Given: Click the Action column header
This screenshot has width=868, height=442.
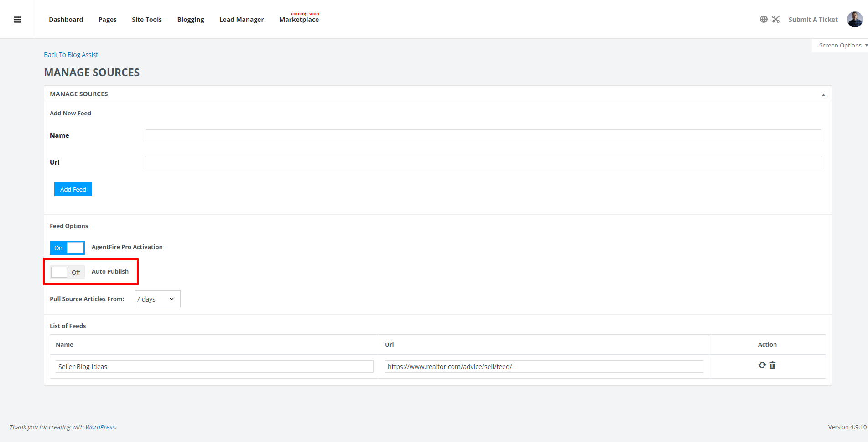Looking at the screenshot, I should pos(767,345).
